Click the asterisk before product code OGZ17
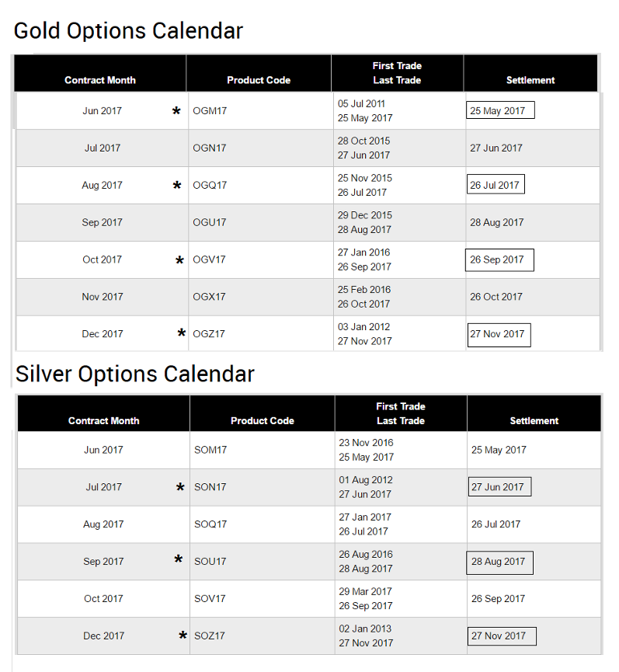Screen dimensions: 619x672 click(181, 334)
